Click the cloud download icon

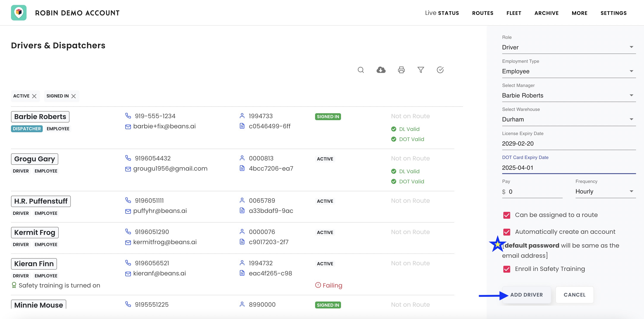coord(381,70)
